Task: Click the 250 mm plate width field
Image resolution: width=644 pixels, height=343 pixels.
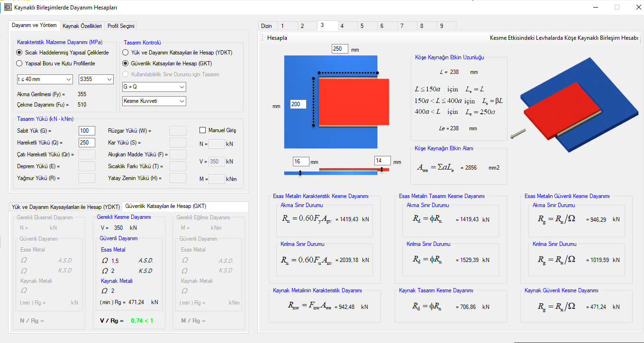Action: pos(340,49)
